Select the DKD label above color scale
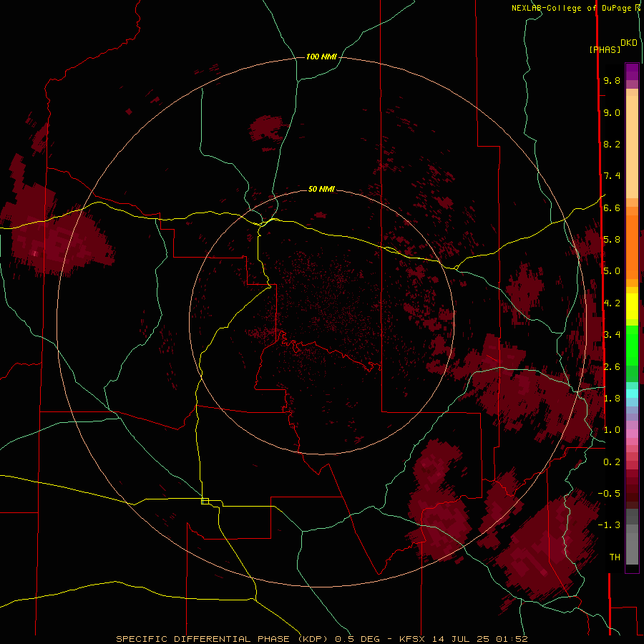The image size is (644, 644). tap(629, 43)
